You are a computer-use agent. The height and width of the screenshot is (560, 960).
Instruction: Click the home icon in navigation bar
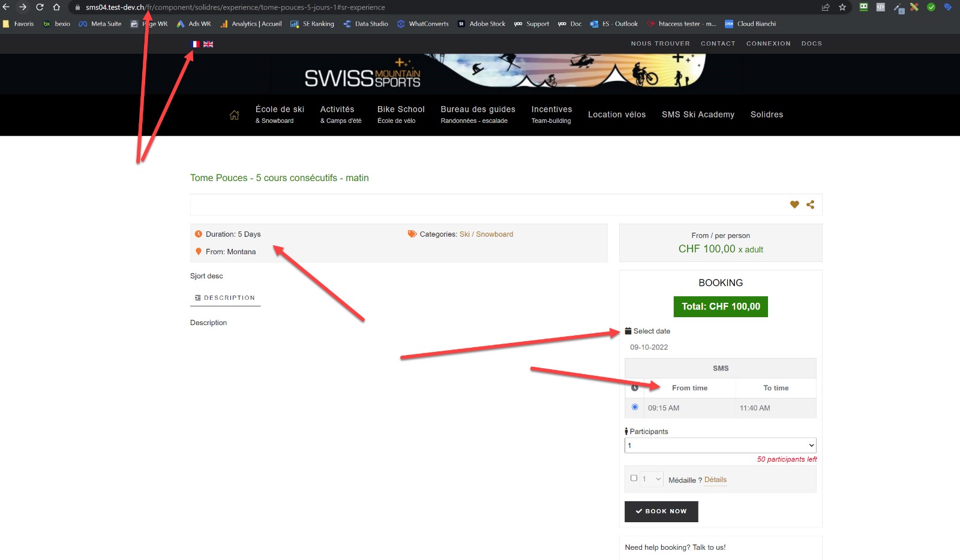[x=234, y=115]
